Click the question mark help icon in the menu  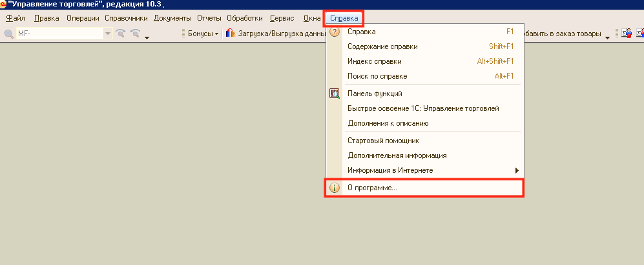pos(335,32)
